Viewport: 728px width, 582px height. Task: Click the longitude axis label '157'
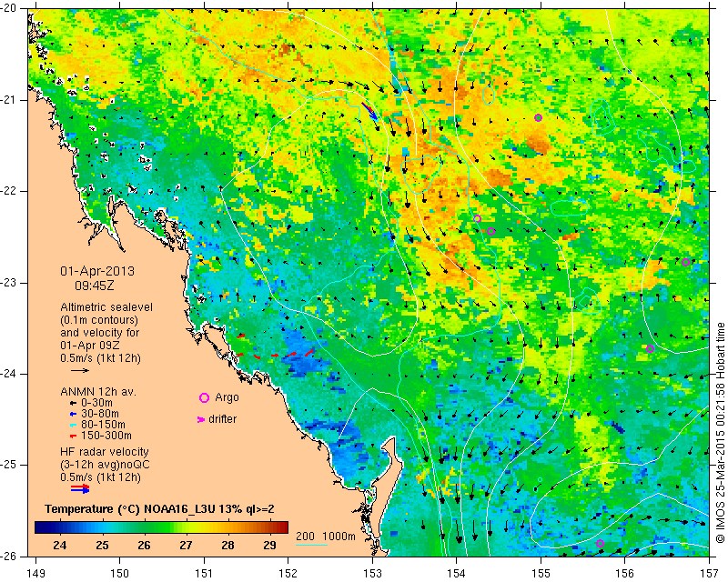[x=710, y=574]
